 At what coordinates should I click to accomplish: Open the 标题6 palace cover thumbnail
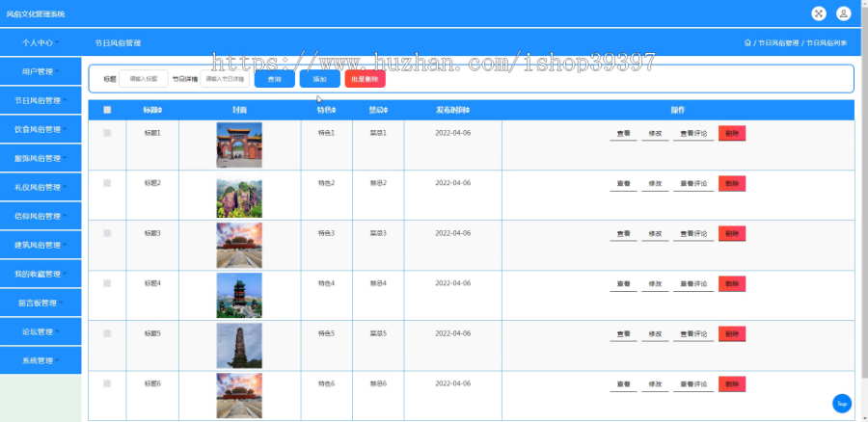click(239, 395)
